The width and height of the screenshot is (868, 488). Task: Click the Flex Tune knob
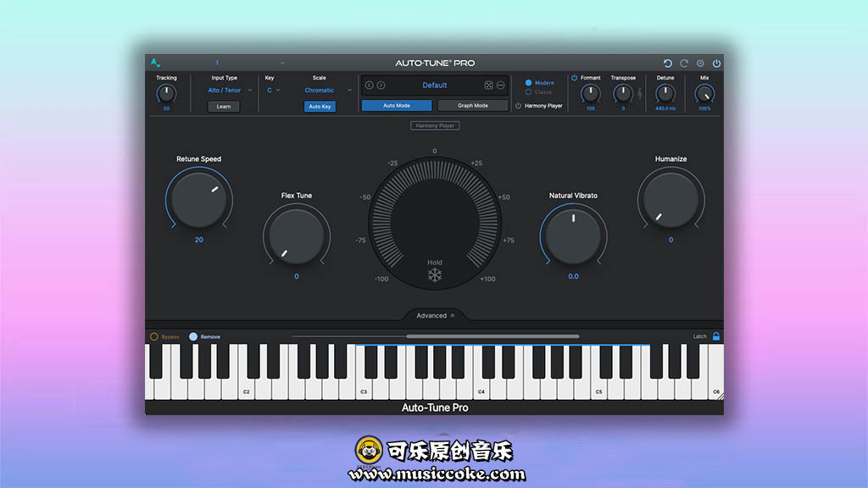296,236
